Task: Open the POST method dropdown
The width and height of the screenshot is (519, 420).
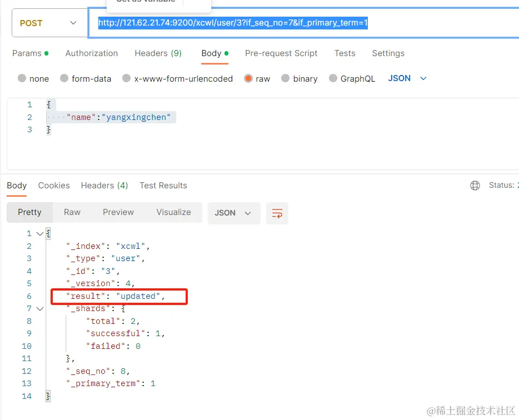Action: click(x=49, y=23)
